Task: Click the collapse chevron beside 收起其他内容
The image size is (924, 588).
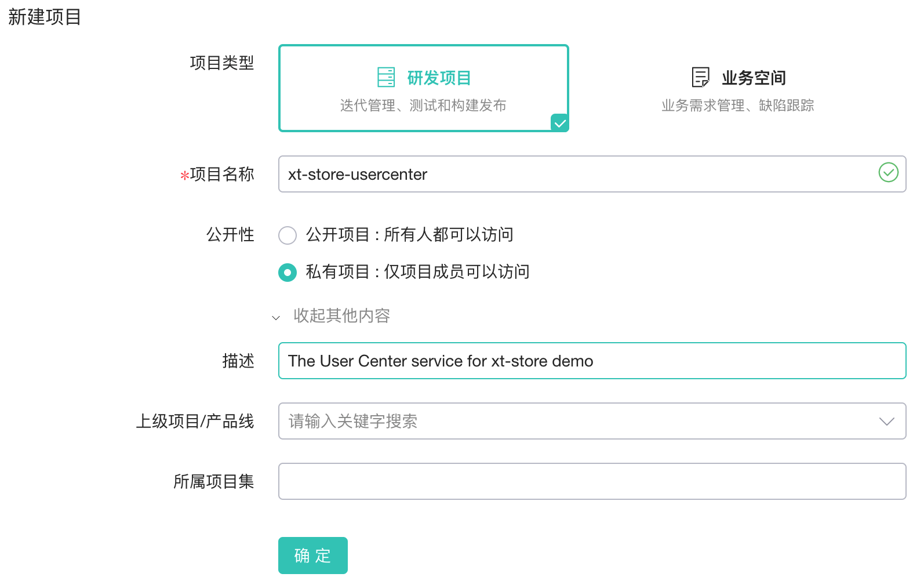Action: [x=276, y=317]
